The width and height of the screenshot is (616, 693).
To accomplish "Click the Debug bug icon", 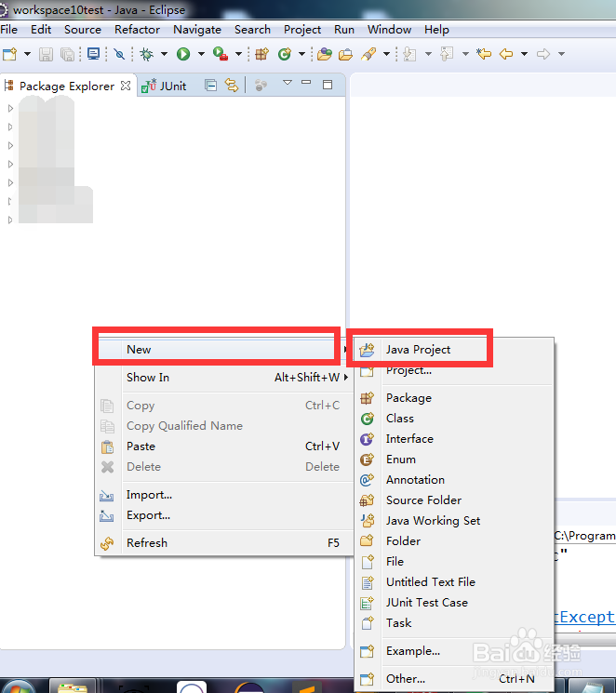I will tap(146, 54).
